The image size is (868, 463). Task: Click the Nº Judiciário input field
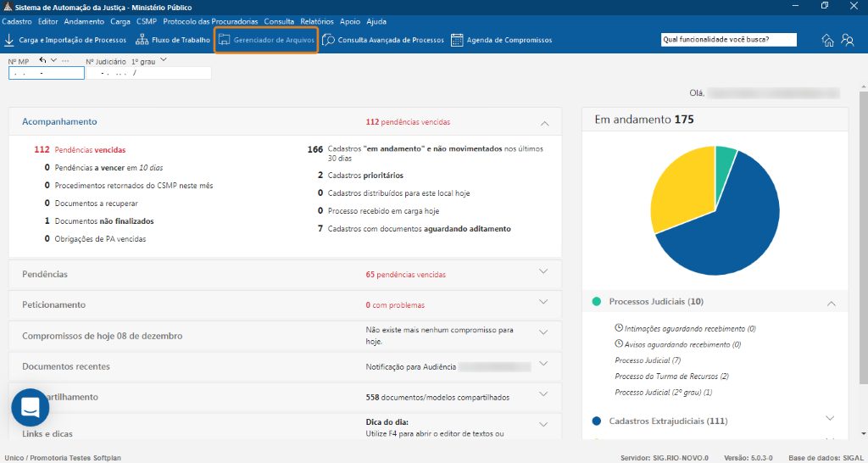tap(149, 73)
